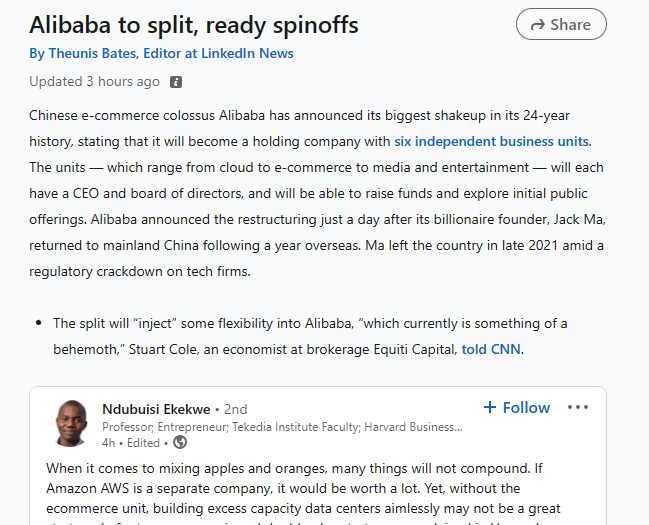
Task: Open the six independent business units link
Action: pos(492,141)
